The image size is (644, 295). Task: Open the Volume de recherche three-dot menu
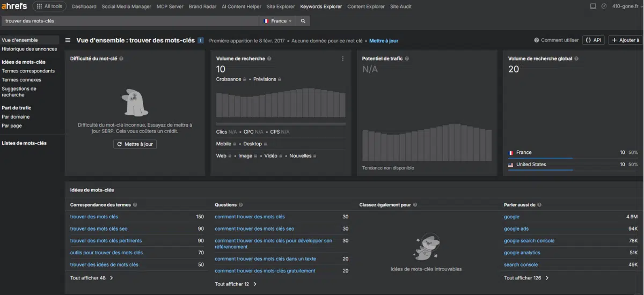(x=343, y=58)
